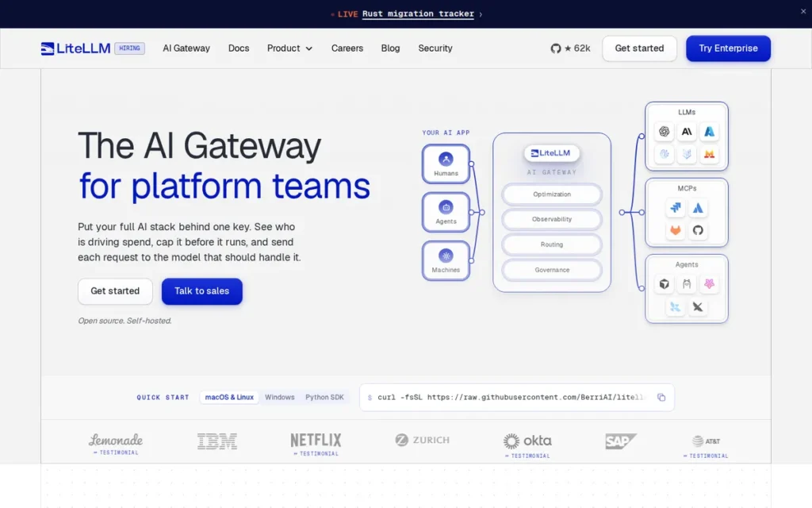Dismiss the top announcement banner
The width and height of the screenshot is (812, 508).
[x=803, y=11]
